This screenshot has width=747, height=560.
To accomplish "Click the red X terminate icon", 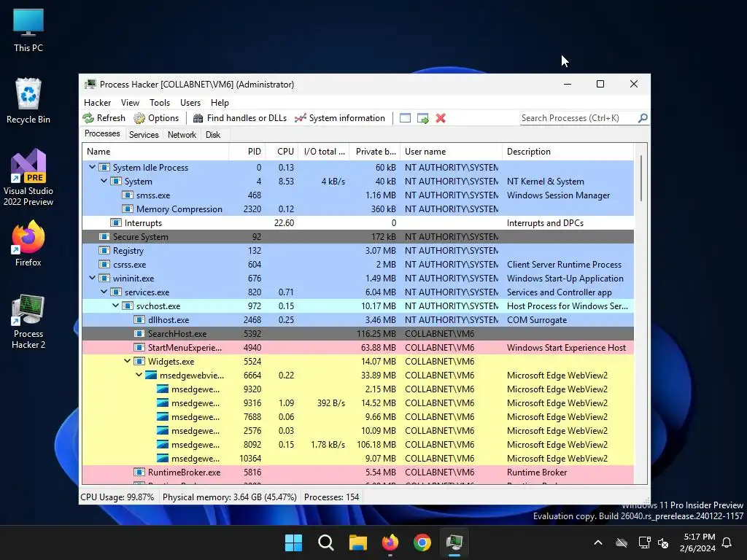I will click(x=441, y=118).
